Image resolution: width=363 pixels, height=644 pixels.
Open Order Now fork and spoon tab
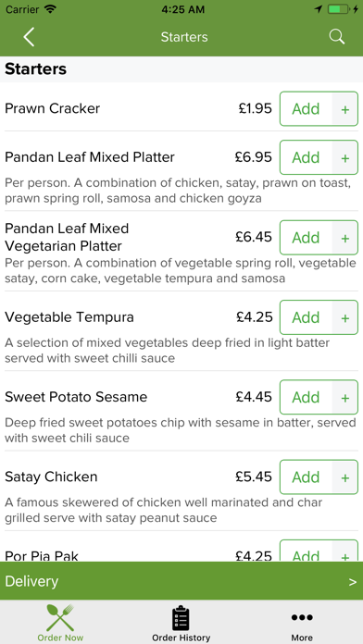coord(60,622)
